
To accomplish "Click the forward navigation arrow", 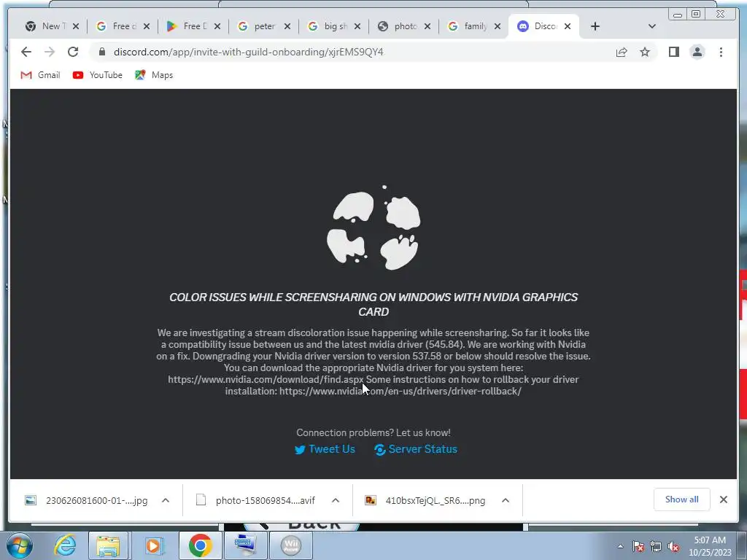I will click(50, 52).
